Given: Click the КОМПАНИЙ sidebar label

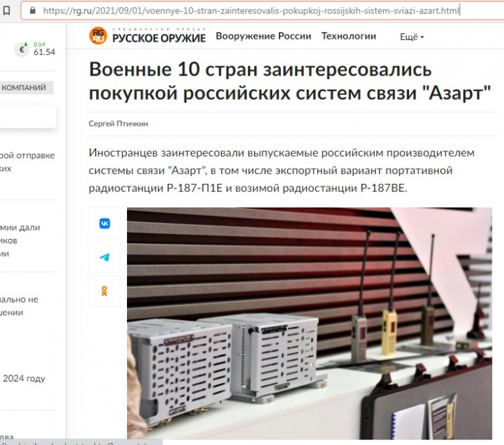Looking at the screenshot, I should [x=24, y=88].
